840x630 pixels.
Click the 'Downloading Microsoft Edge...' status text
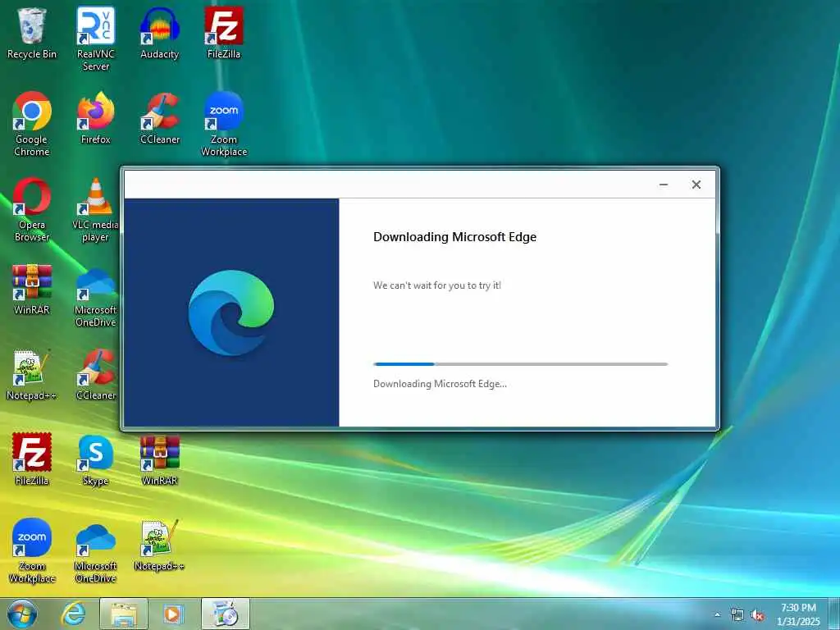(440, 384)
